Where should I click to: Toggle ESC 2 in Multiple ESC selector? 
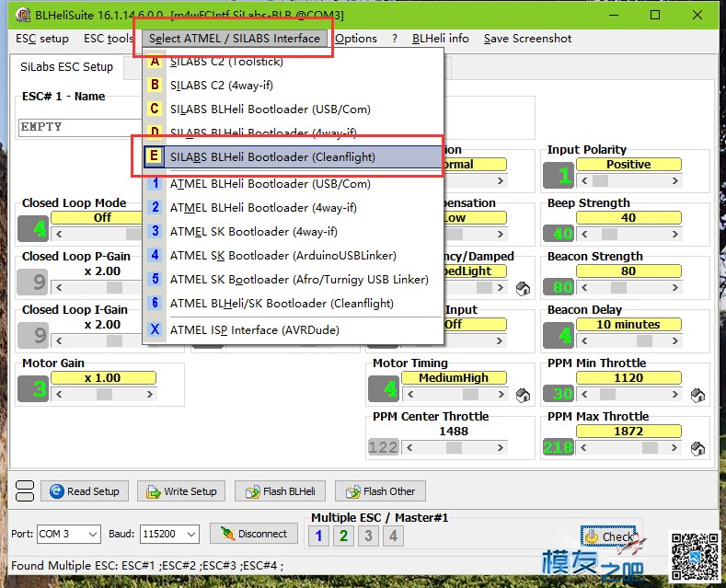point(343,536)
